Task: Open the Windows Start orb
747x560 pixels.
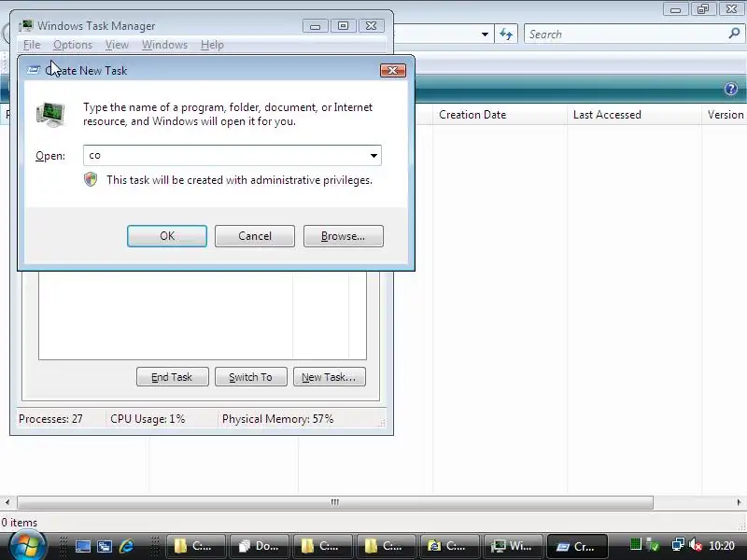Action: point(28,545)
